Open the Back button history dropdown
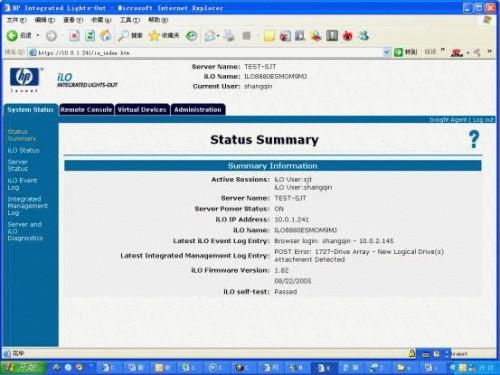 point(38,35)
